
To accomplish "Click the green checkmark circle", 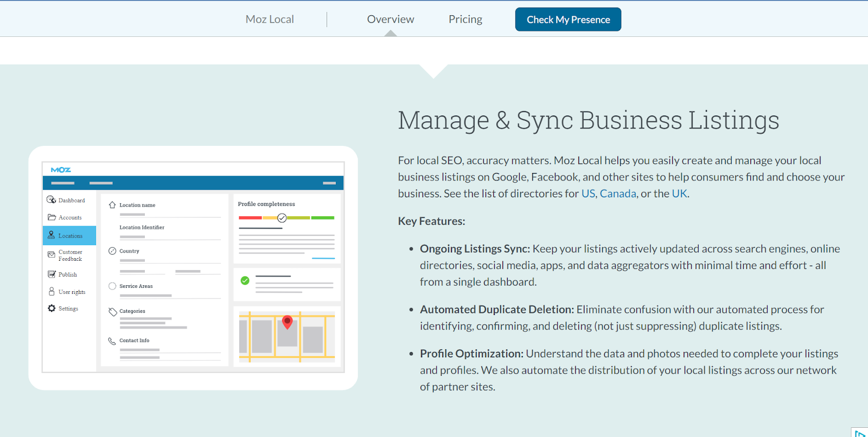I will pos(245,280).
